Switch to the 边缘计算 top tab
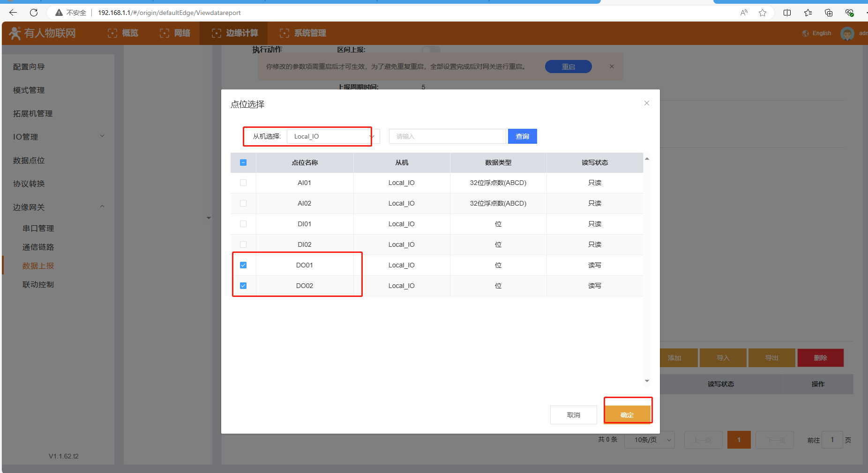 pyautogui.click(x=235, y=33)
